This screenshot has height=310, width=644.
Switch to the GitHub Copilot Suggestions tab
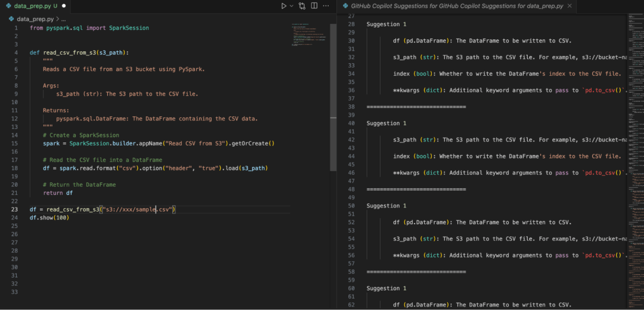tap(457, 6)
